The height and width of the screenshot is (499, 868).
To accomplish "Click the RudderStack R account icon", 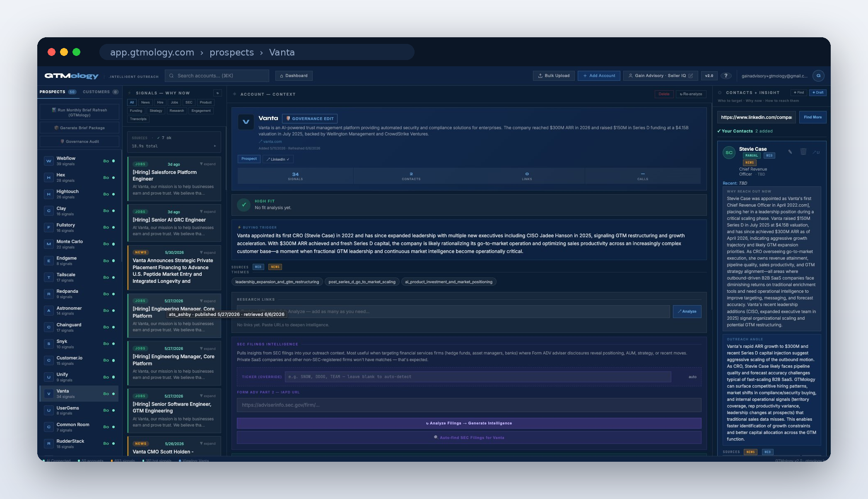I will pyautogui.click(x=49, y=444).
